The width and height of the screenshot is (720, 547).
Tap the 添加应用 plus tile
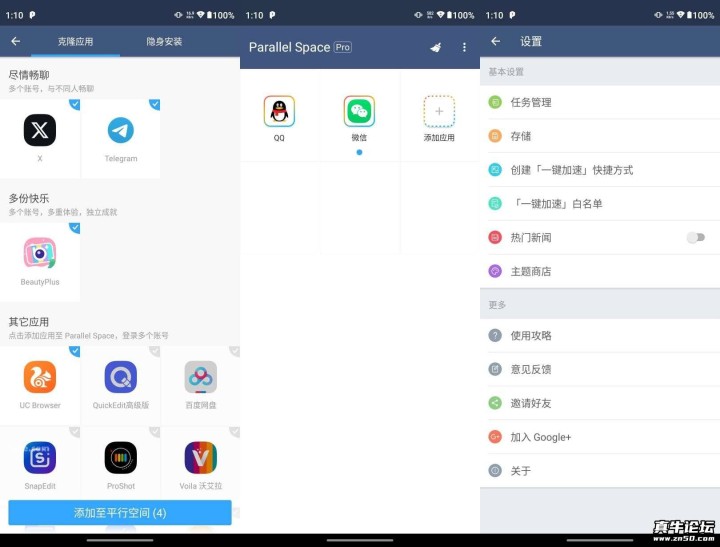point(439,112)
